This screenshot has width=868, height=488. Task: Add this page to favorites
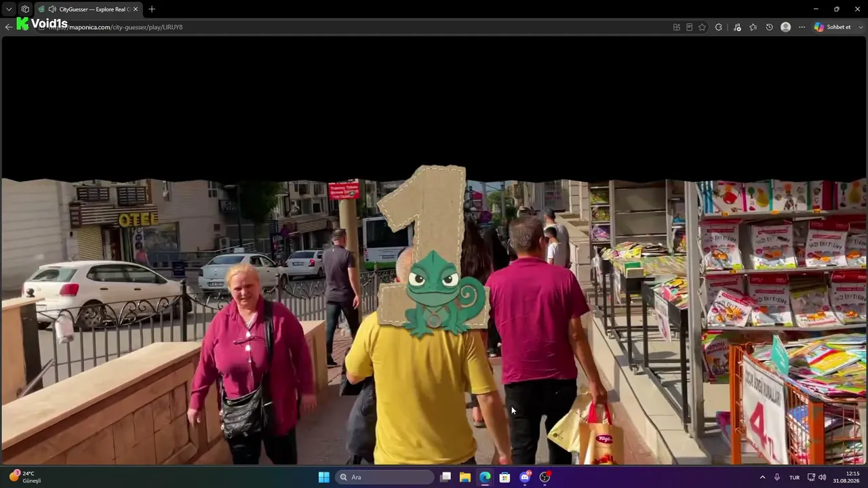[x=703, y=27]
